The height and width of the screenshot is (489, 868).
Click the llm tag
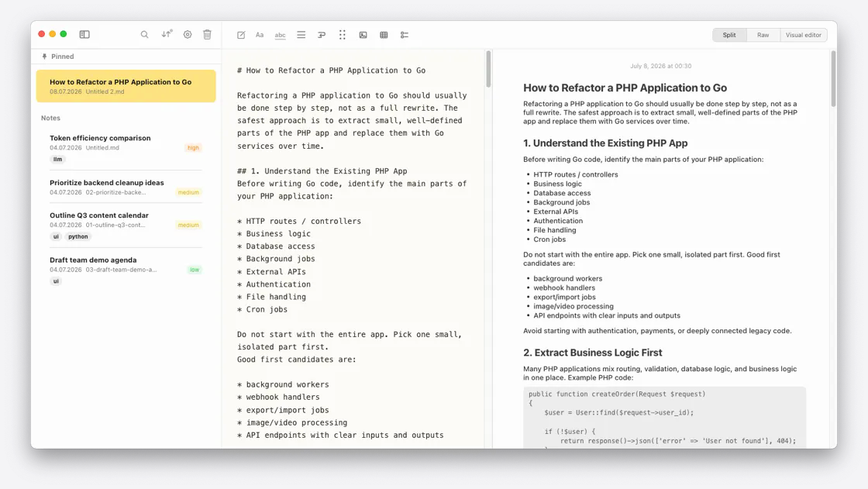pyautogui.click(x=57, y=159)
